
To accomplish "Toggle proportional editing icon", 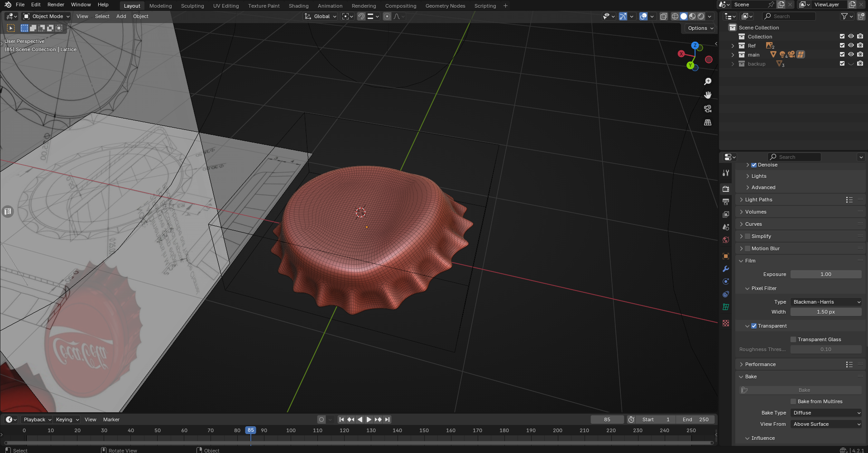I will 387,16.
